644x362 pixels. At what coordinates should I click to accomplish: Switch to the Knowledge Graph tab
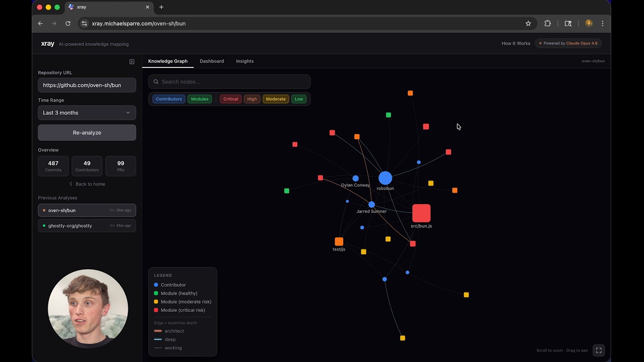pos(168,61)
